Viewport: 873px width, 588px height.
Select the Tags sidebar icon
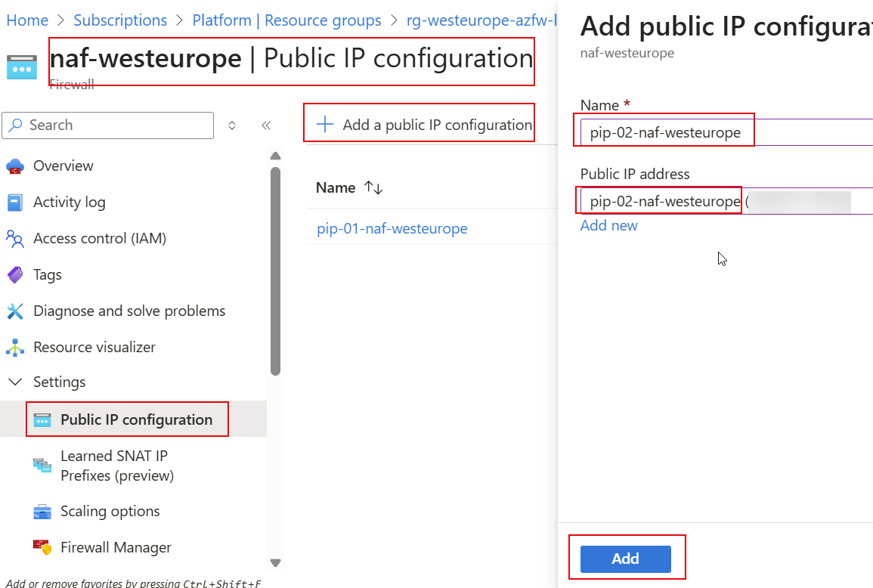tap(15, 274)
